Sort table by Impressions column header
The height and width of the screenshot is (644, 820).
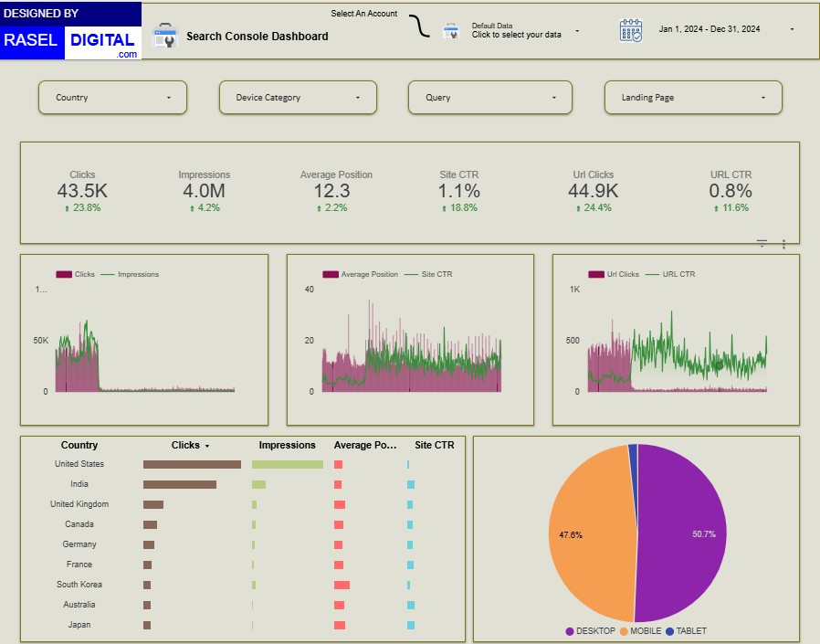coord(287,446)
